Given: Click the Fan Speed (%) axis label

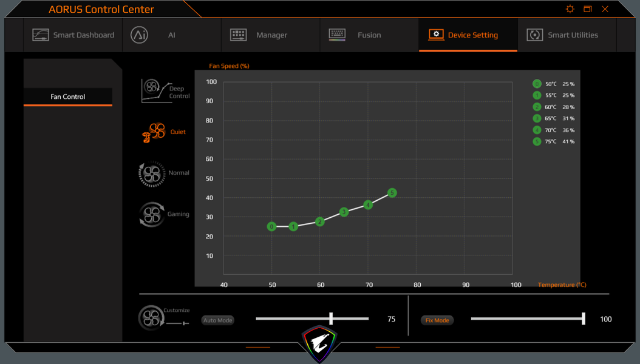Looking at the screenshot, I should (x=229, y=66).
